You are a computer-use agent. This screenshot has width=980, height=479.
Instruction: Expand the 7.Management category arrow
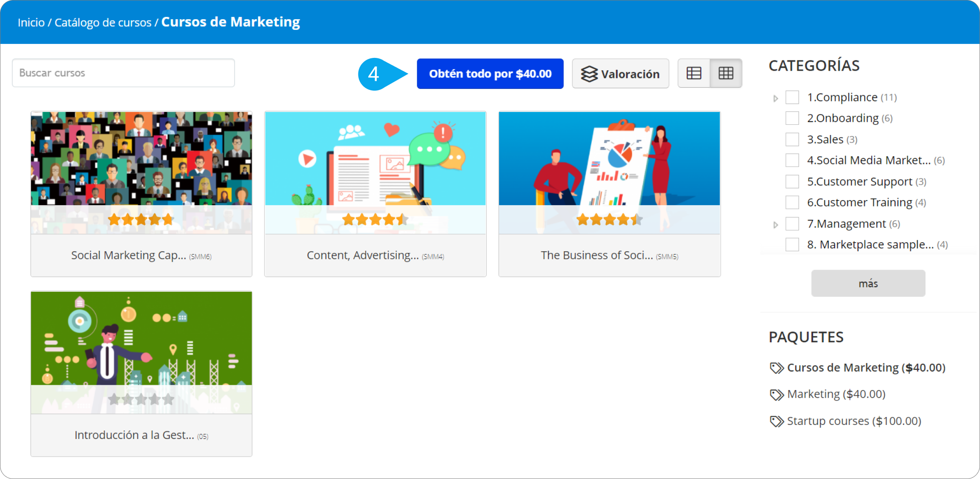(x=776, y=225)
